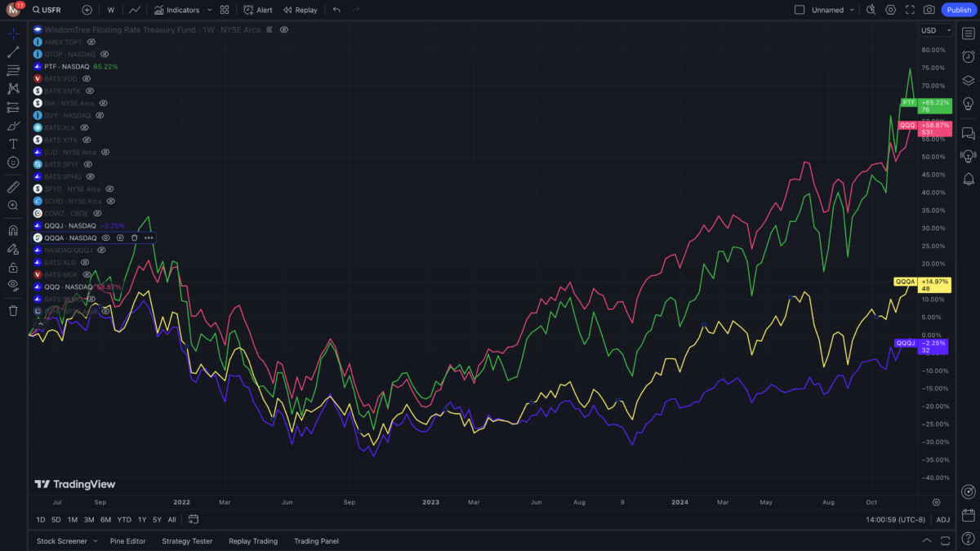Open indicator templates grid icon

tap(225, 10)
